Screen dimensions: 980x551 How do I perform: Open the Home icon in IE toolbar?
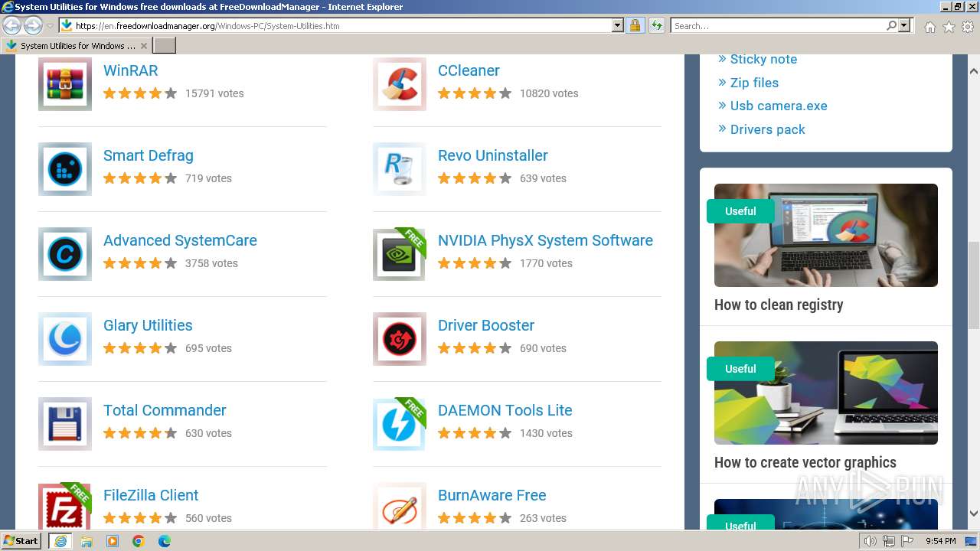click(929, 27)
